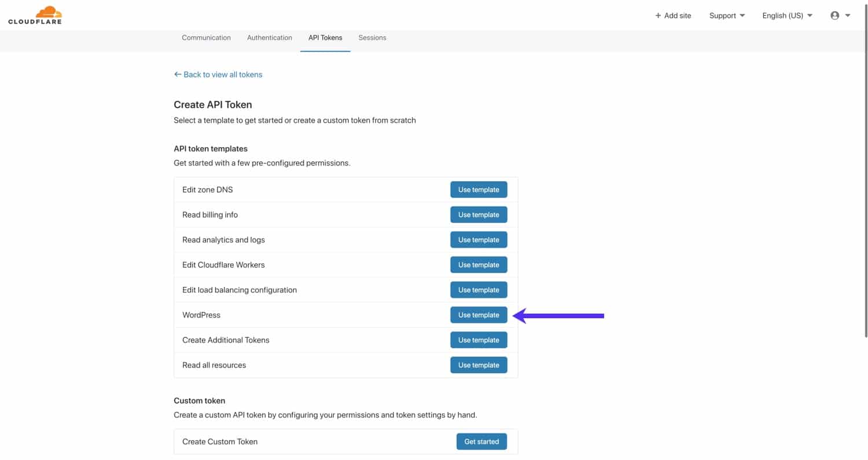Use the Read billing info template

(479, 214)
